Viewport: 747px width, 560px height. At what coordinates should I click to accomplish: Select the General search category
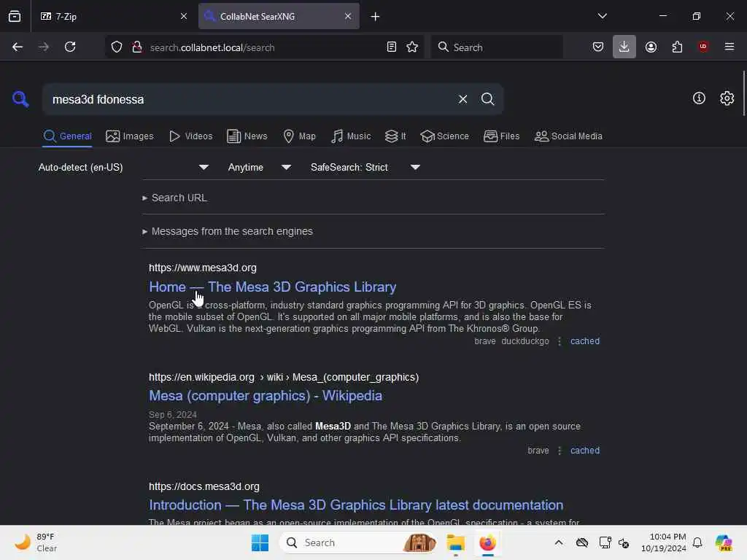67,136
